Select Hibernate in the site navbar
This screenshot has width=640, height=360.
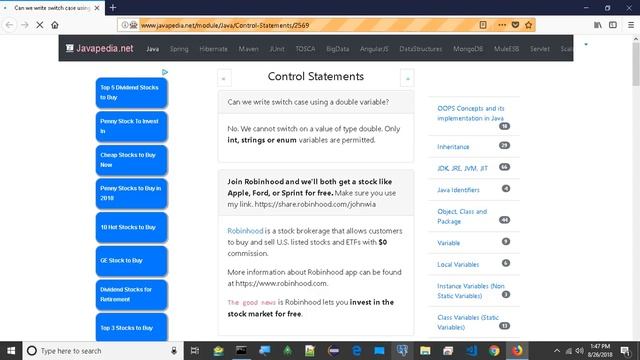[213, 49]
